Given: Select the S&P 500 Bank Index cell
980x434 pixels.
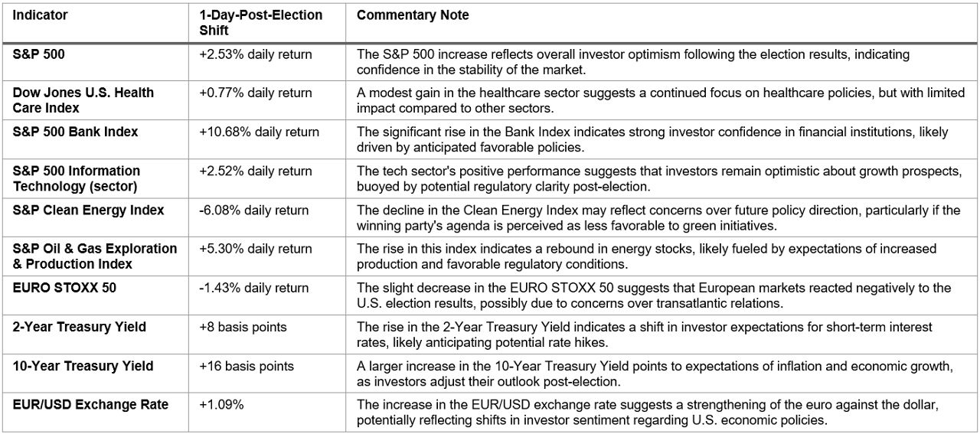Looking at the screenshot, I should point(76,132).
